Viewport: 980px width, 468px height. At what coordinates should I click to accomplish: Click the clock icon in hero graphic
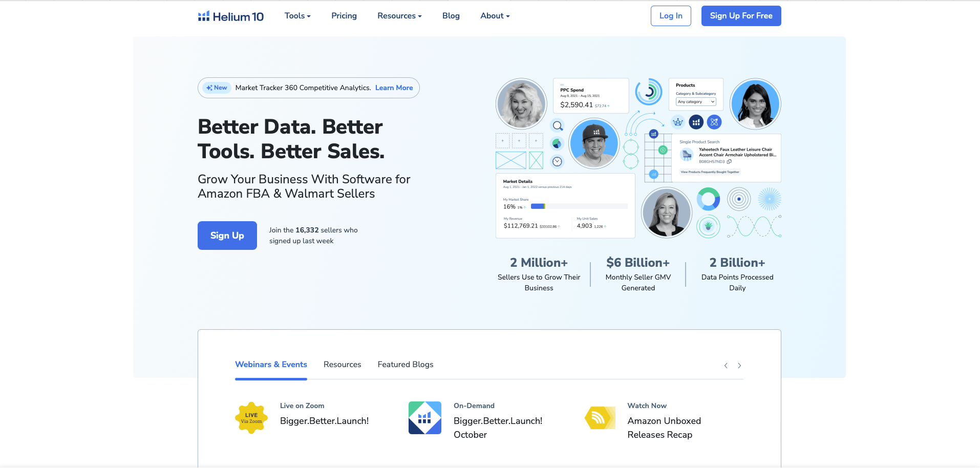coord(557,162)
